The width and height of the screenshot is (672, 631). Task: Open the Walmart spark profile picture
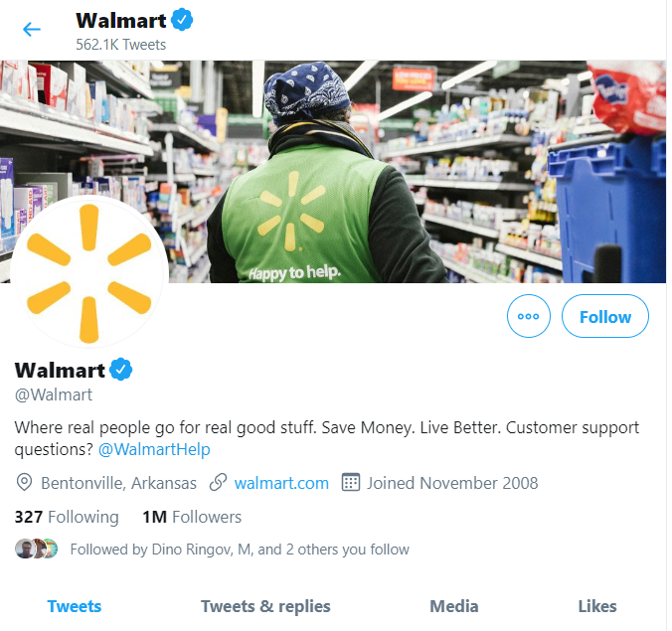click(x=88, y=273)
